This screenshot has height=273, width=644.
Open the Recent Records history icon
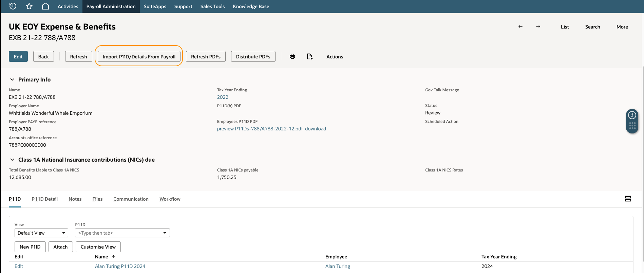coord(13,6)
